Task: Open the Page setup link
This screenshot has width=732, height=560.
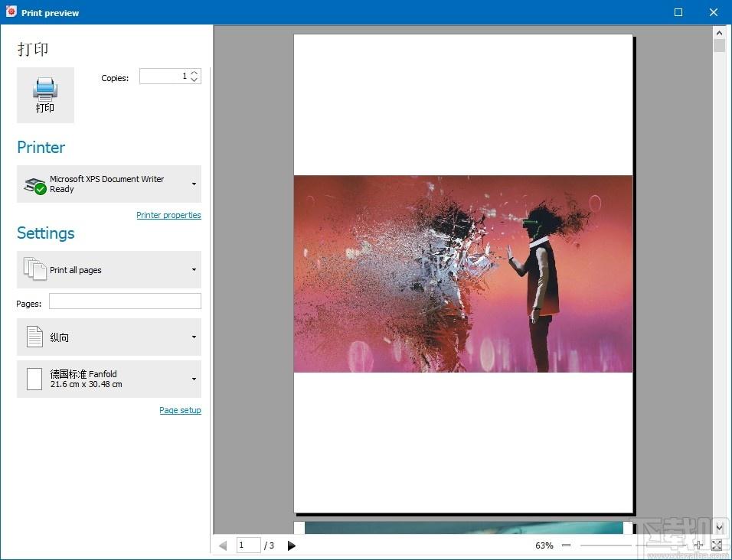Action: [x=180, y=410]
